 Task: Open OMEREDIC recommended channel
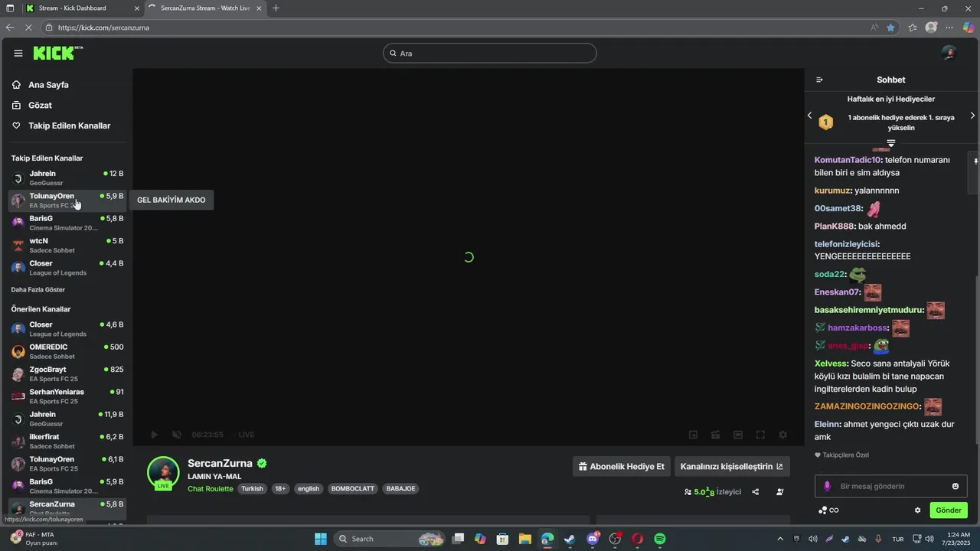(67, 351)
